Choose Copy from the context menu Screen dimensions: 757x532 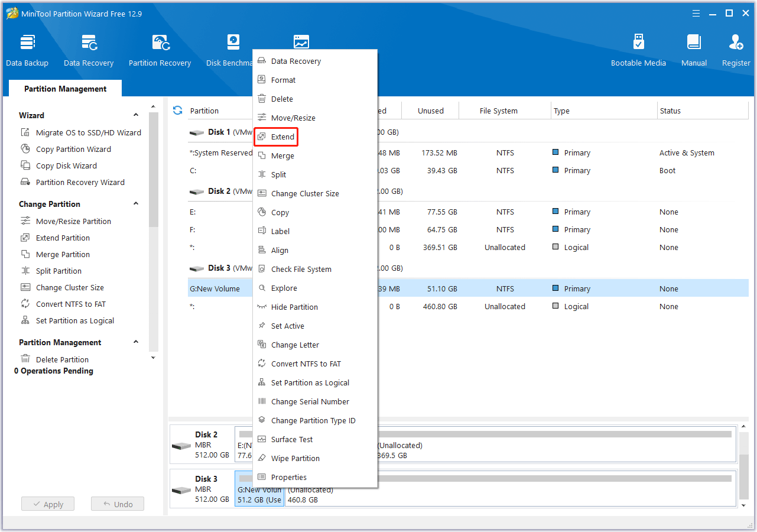315,212
